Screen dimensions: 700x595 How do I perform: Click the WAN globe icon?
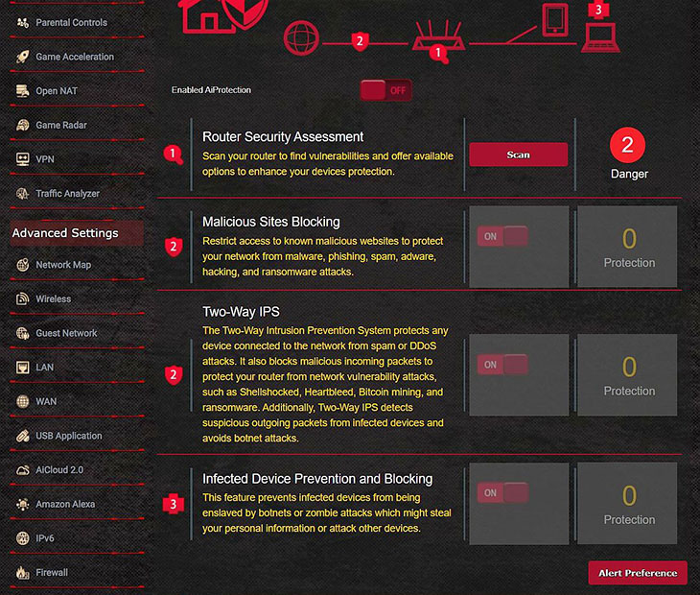pyautogui.click(x=23, y=401)
